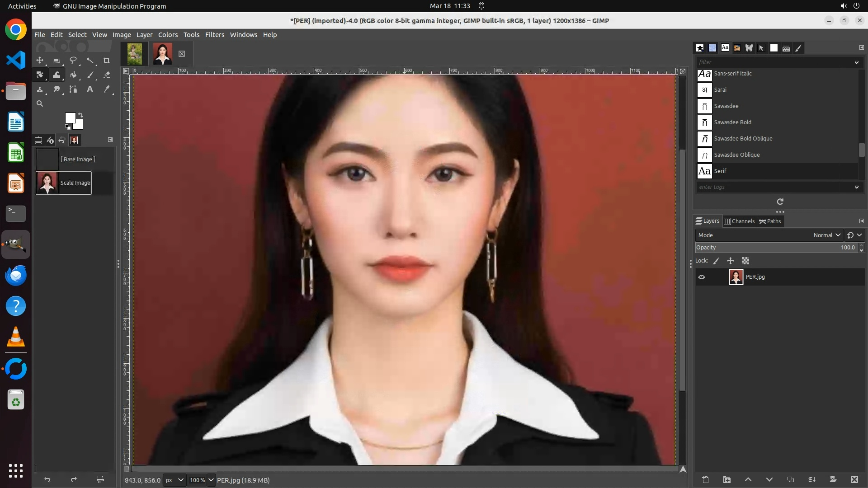Hide the PER.jpg layer visibility

(x=702, y=277)
